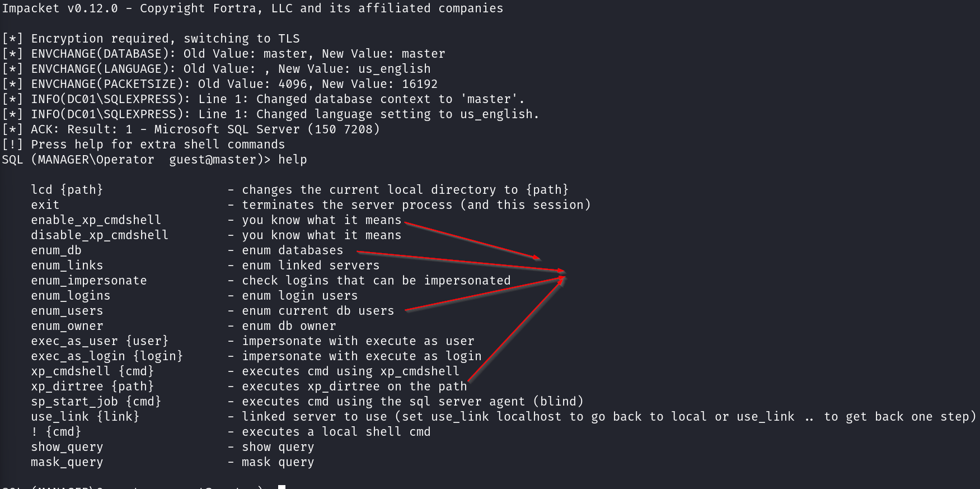Click the enum_impersonate command entry

(x=89, y=281)
